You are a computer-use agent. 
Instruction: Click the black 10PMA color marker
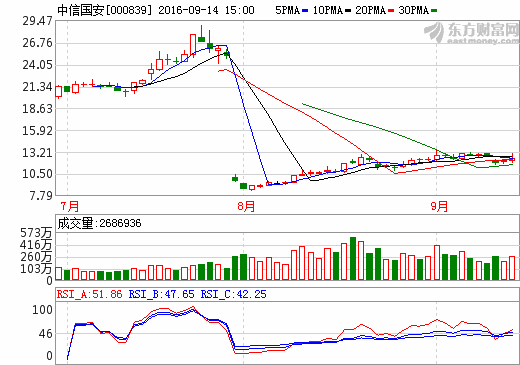pyautogui.click(x=348, y=11)
